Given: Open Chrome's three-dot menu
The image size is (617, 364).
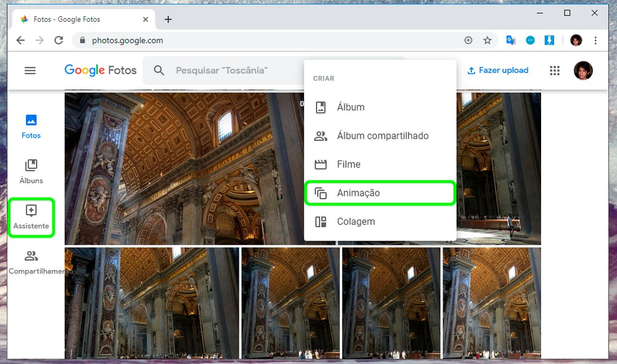Looking at the screenshot, I should click(x=595, y=40).
